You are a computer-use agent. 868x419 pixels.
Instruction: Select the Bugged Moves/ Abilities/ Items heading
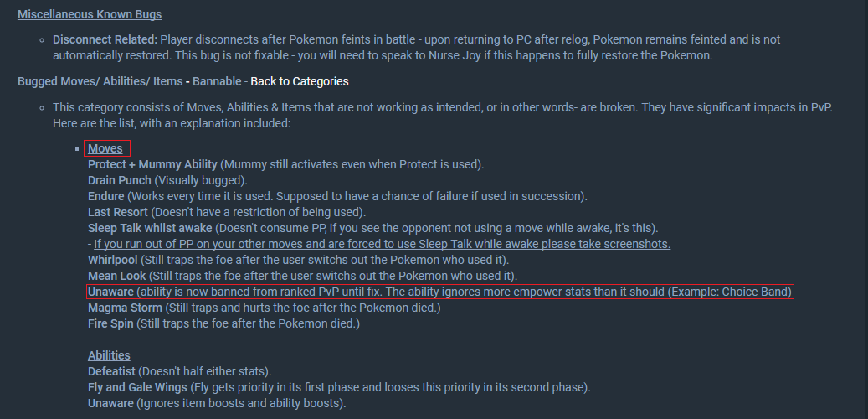[100, 81]
